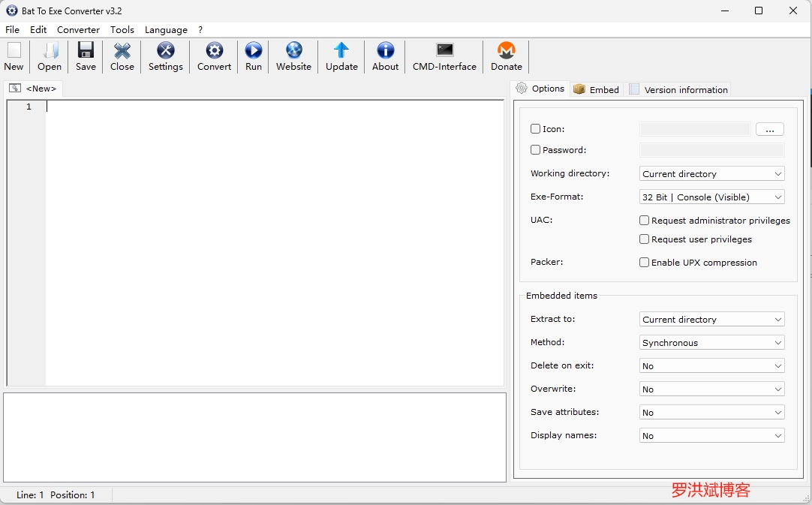Click inside the script editor area

[275, 242]
